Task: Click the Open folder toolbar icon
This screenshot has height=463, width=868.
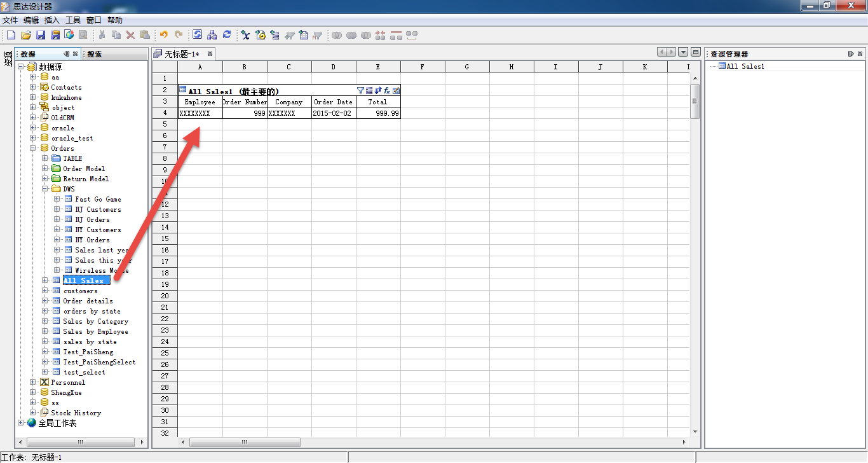Action: (26, 36)
